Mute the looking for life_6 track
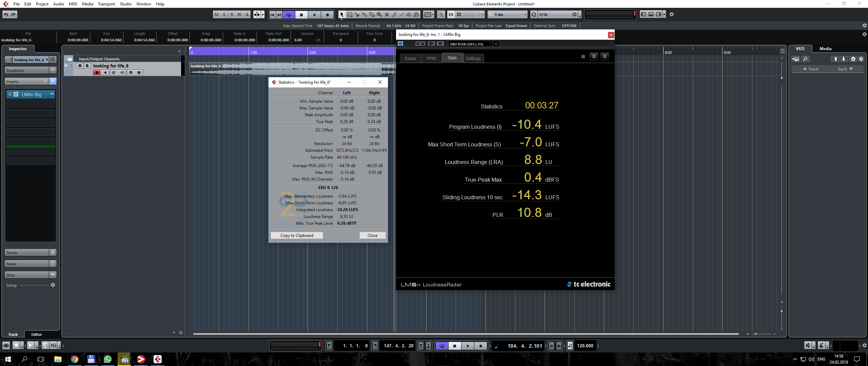 point(80,66)
